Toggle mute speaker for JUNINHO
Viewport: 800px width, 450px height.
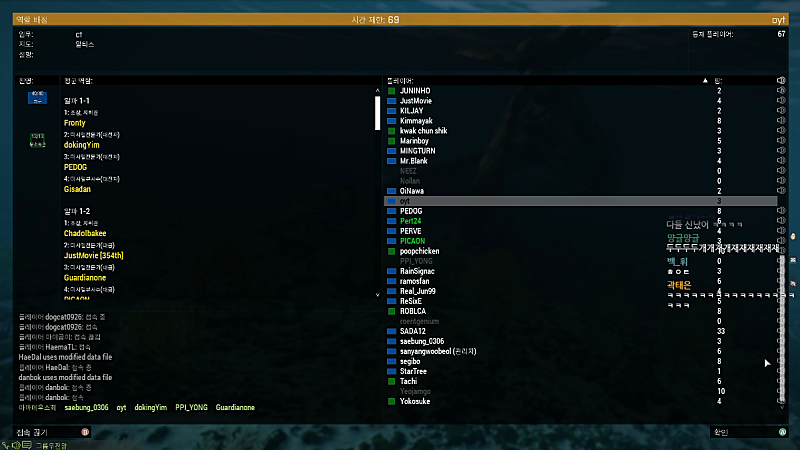(781, 90)
